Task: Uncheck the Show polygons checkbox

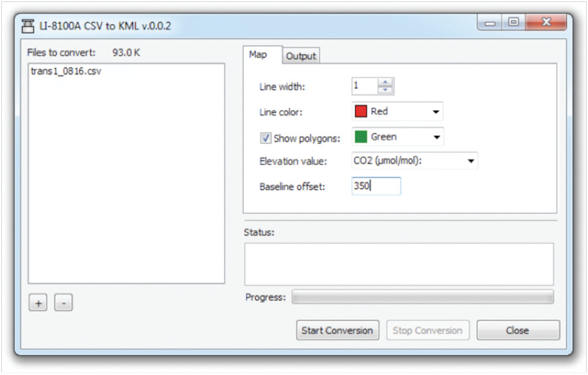Action: 265,138
